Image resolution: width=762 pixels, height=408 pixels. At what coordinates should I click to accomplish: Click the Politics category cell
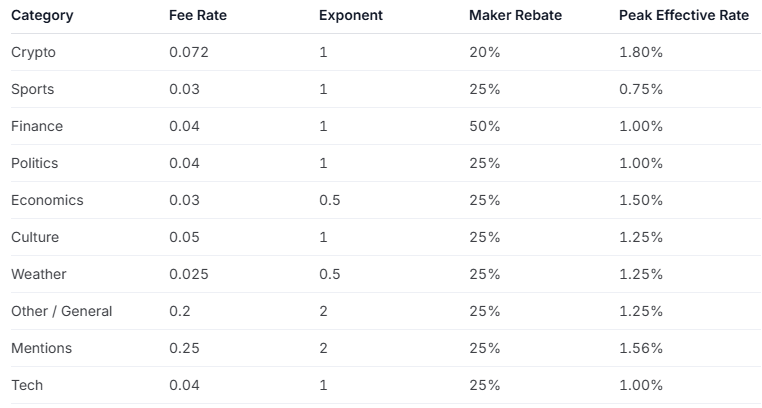(35, 163)
